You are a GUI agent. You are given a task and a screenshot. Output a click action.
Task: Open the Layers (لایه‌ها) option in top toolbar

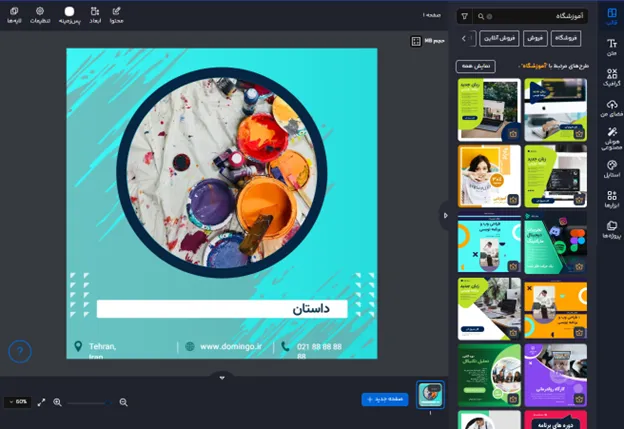click(x=14, y=14)
